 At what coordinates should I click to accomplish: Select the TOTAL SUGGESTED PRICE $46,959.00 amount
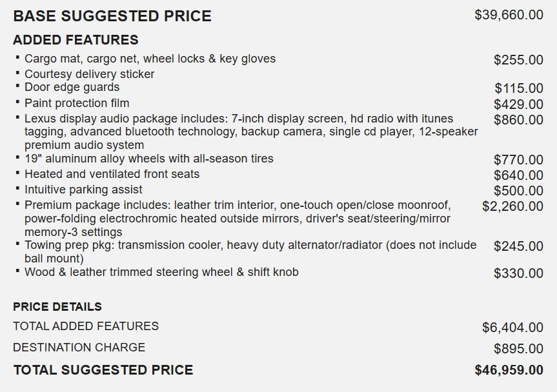point(509,370)
